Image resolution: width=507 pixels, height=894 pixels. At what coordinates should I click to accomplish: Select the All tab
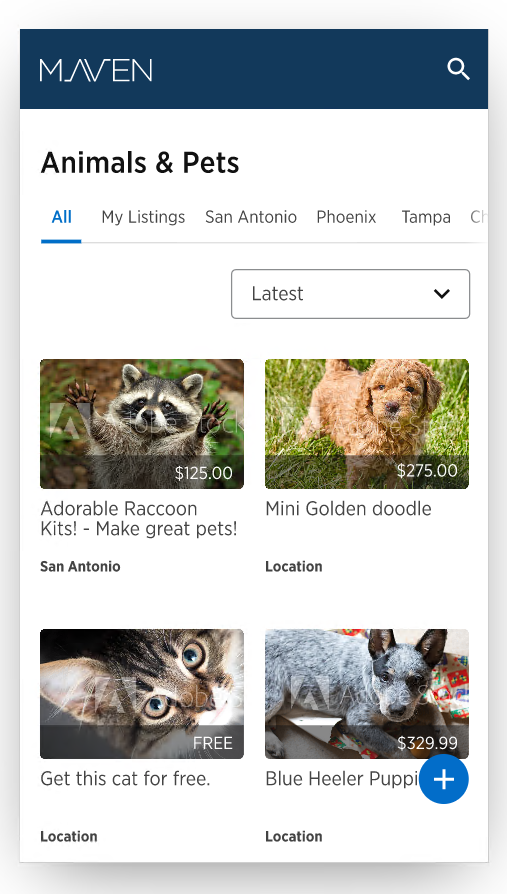click(62, 217)
